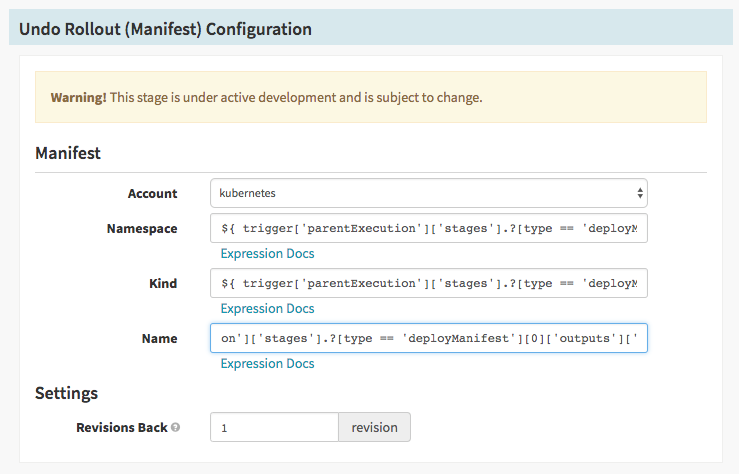
Task: Click the arrows on the Account select
Action: (x=639, y=193)
